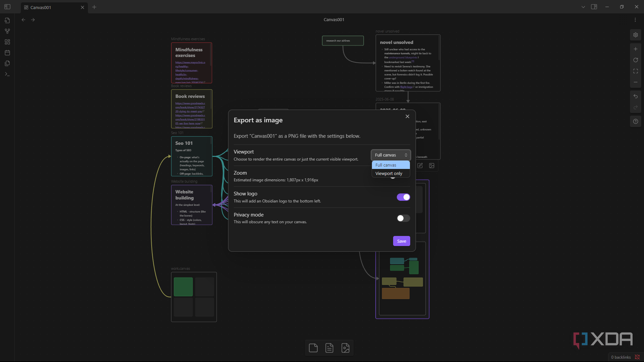Open command palette icon in ribbon

click(7, 74)
